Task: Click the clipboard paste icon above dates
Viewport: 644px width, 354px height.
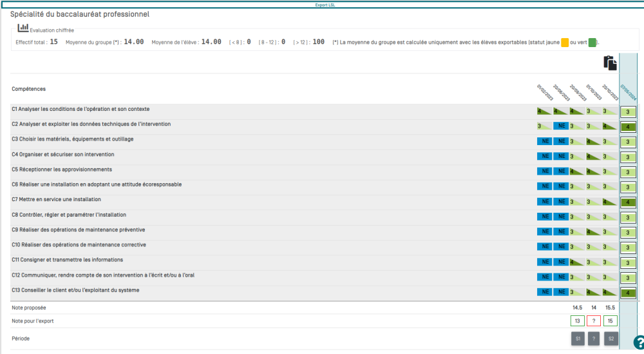Action: coord(610,63)
